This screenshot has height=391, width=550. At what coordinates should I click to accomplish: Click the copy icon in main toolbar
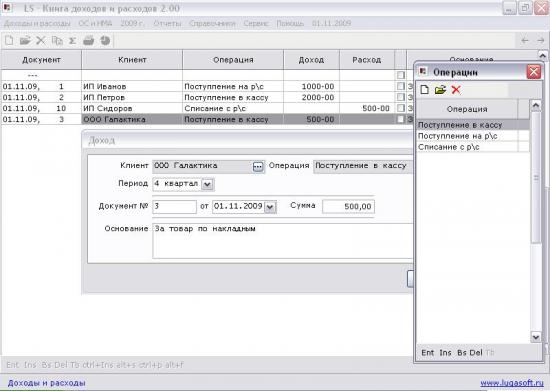tap(57, 41)
